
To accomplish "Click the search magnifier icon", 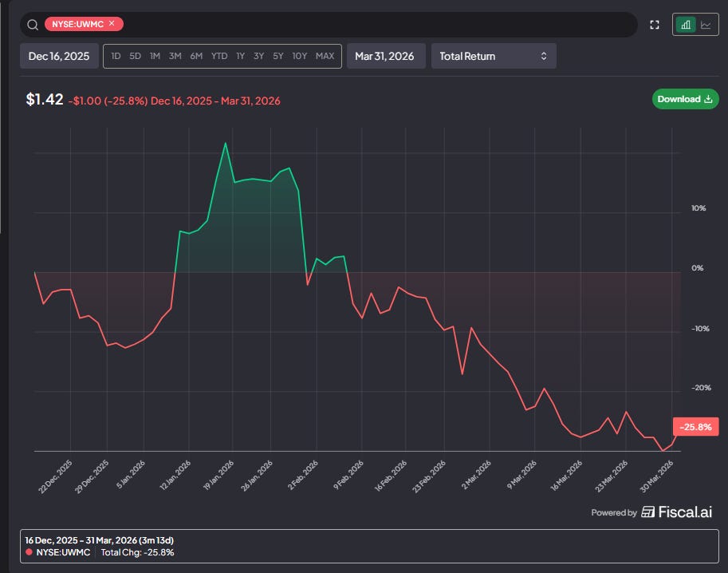I will pos(33,25).
